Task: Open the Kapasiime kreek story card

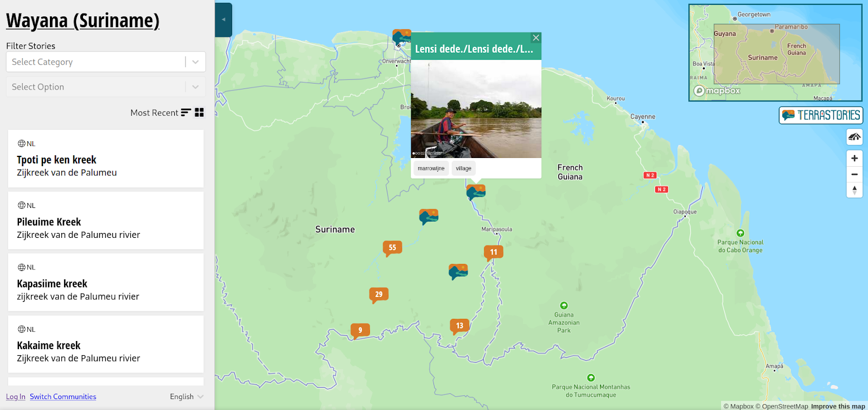Action: (x=106, y=282)
